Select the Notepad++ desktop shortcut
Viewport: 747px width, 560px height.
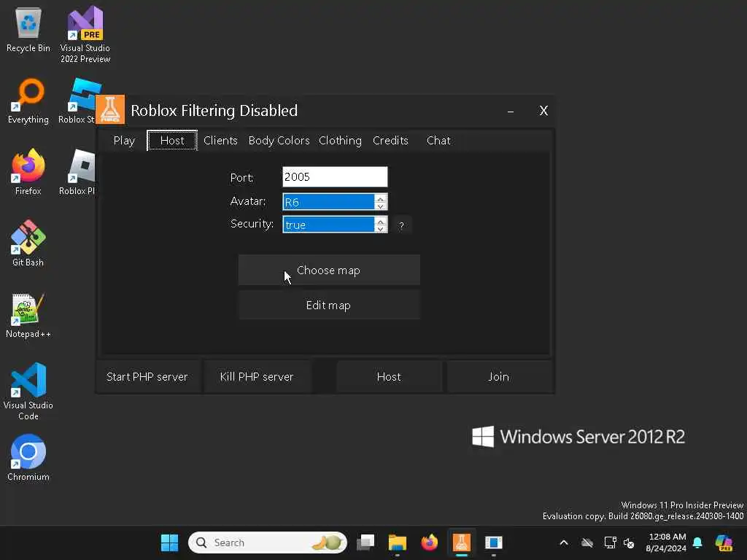coord(28,315)
